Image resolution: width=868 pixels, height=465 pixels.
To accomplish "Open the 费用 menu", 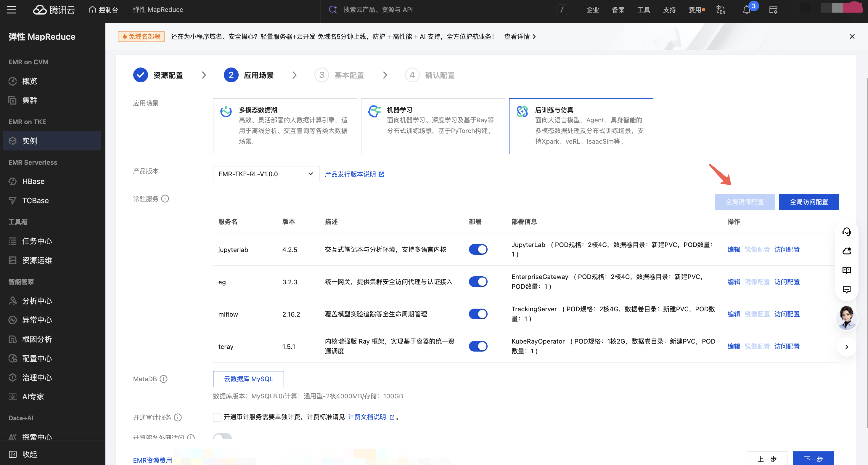I will tap(697, 10).
